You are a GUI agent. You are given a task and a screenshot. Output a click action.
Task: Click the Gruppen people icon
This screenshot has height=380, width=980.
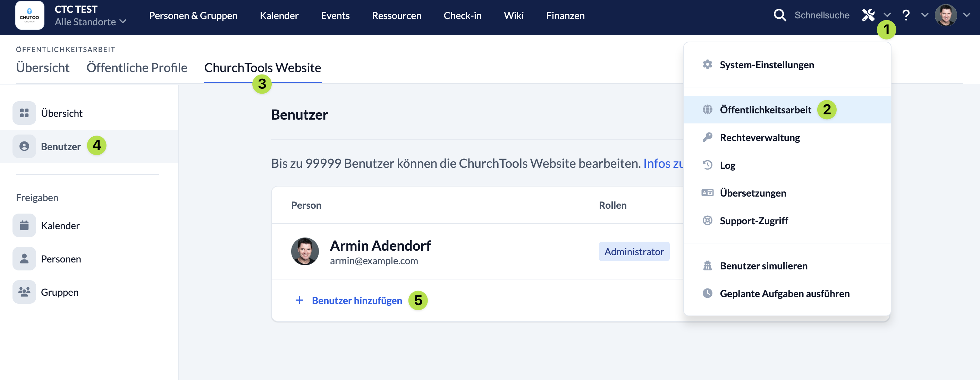point(24,292)
